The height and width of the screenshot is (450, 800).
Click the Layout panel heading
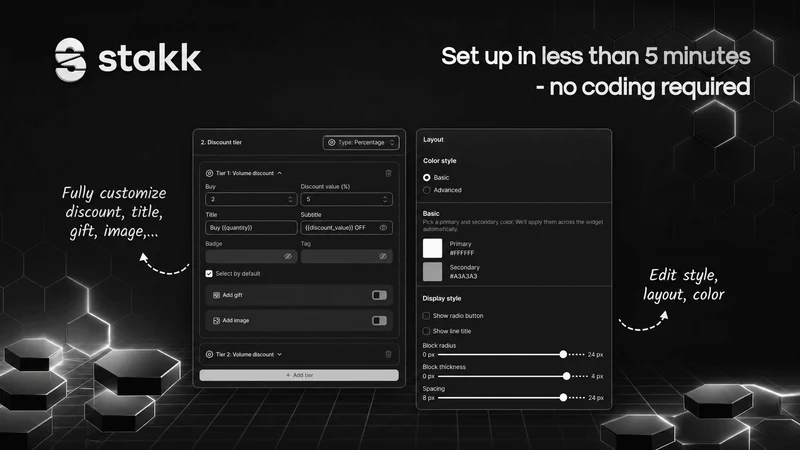pos(433,139)
